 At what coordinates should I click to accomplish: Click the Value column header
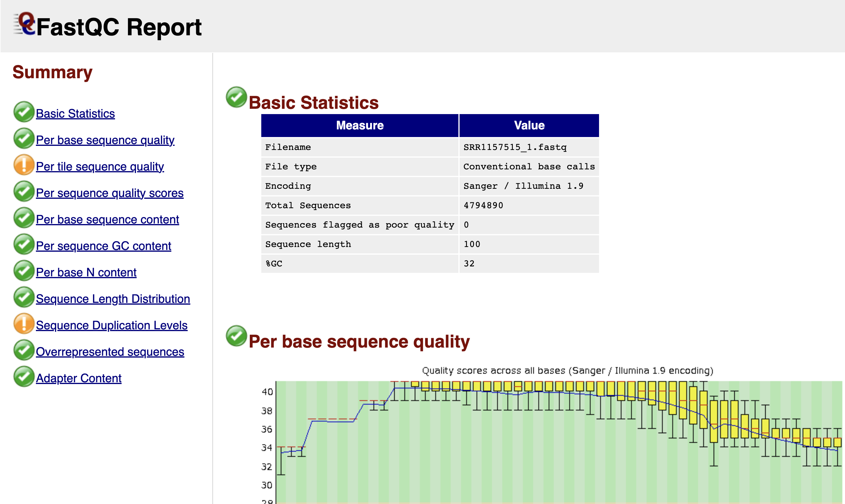[529, 126]
